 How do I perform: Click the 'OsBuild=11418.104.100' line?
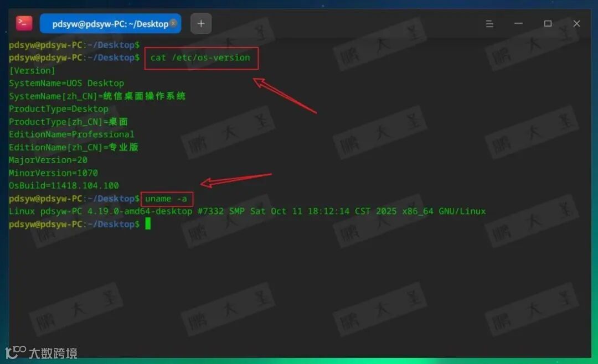tap(64, 186)
